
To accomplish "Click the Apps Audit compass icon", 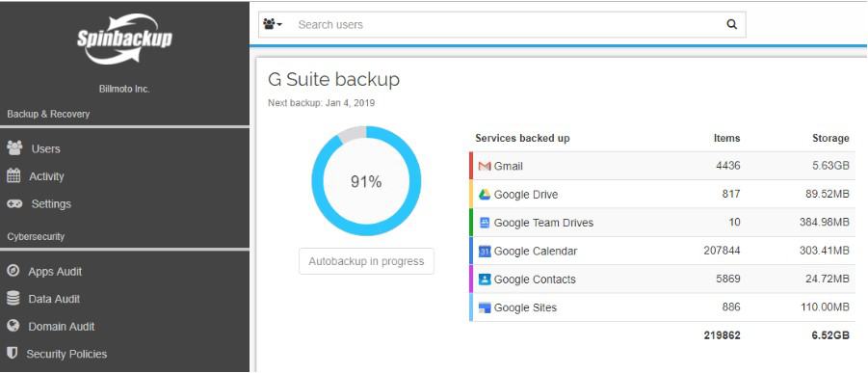I will click(x=13, y=271).
